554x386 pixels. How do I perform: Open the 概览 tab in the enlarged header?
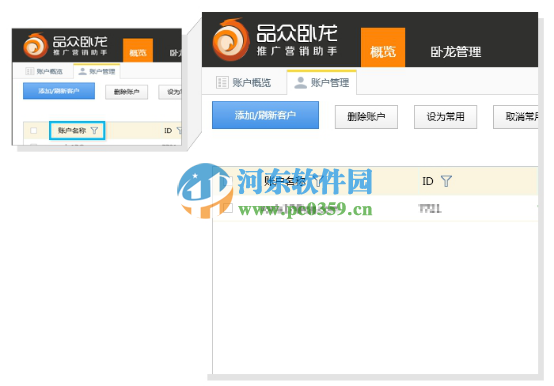pos(383,47)
